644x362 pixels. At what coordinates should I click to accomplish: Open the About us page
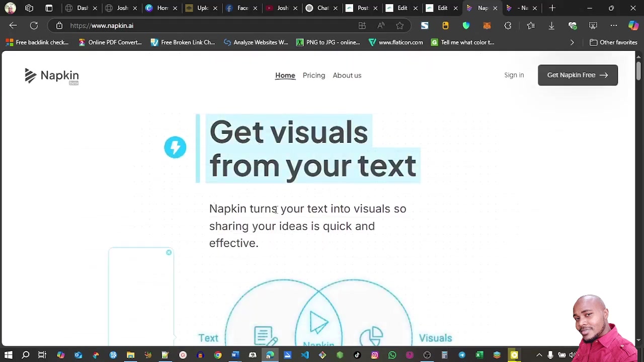pos(347,75)
